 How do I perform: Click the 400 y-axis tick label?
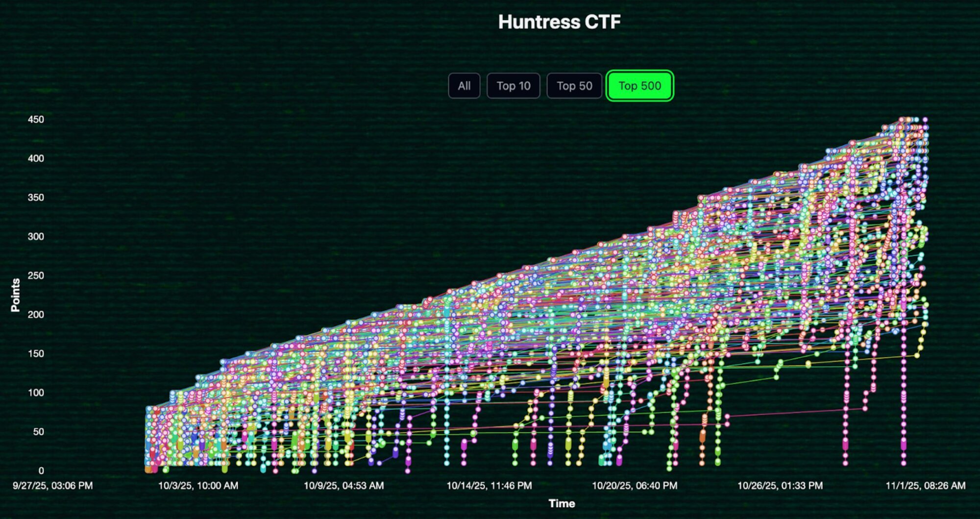36,158
